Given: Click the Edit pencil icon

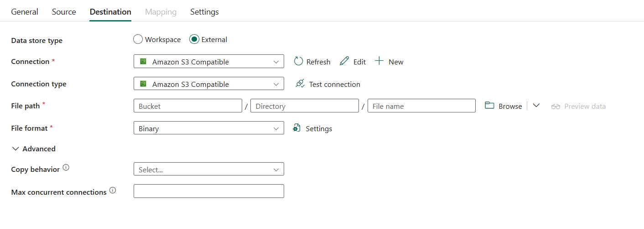Looking at the screenshot, I should point(344,61).
